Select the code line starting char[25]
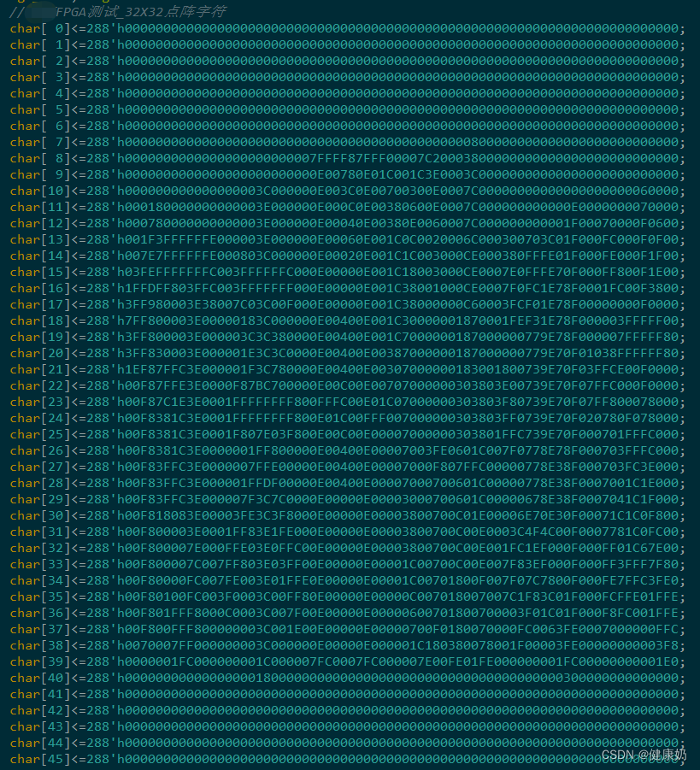Image resolution: width=700 pixels, height=770 pixels. [x=347, y=434]
